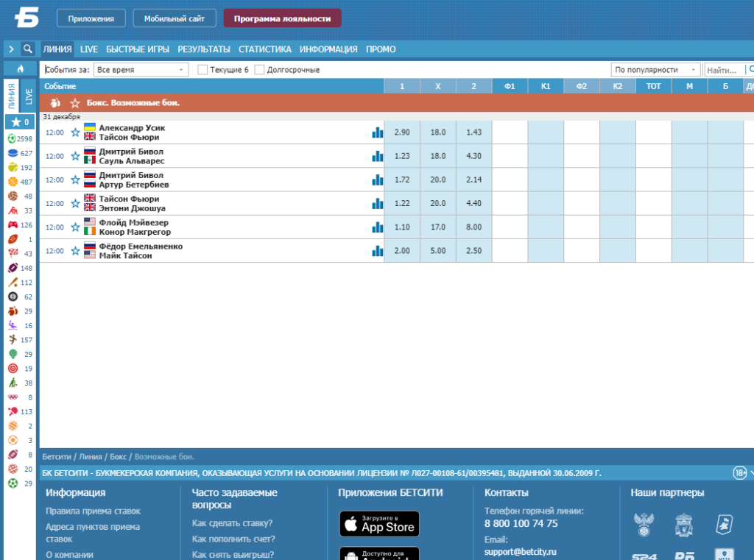Select draw odds 5.00 for Емельяненко vs Тайсон

[x=437, y=250]
